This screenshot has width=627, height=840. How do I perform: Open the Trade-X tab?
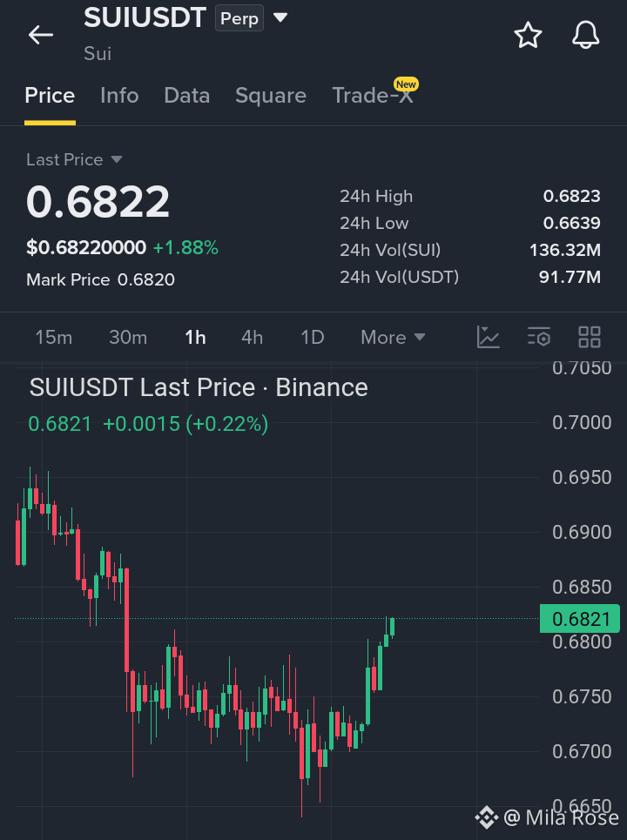click(373, 96)
